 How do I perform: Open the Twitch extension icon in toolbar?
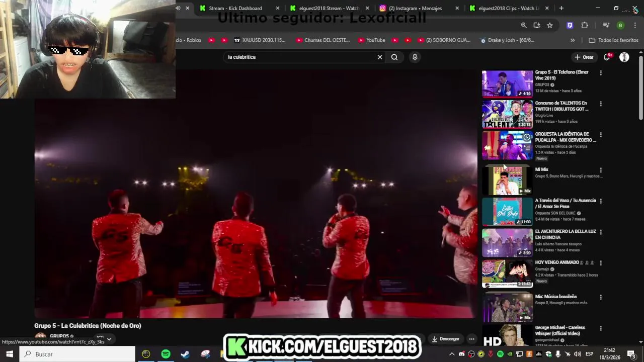(x=570, y=25)
